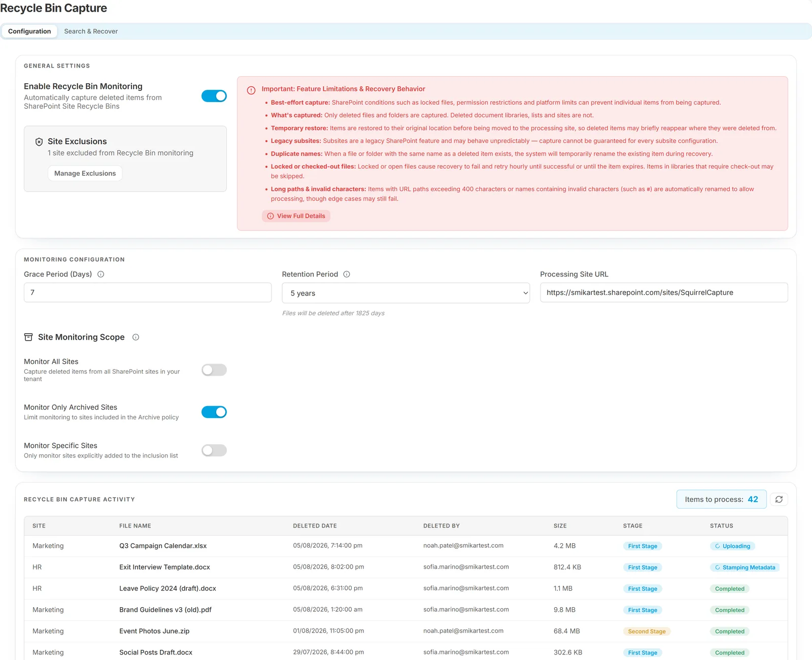Screen dimensions: 812x660
Task: Click noah.patel@smikartest.com in Q3 Campaign row
Action: pyautogui.click(x=463, y=546)
